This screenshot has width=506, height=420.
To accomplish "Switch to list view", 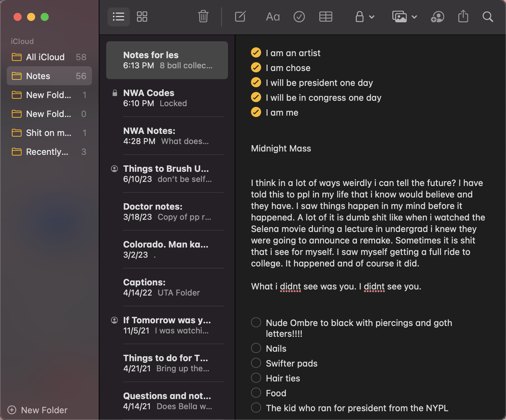I will point(118,17).
